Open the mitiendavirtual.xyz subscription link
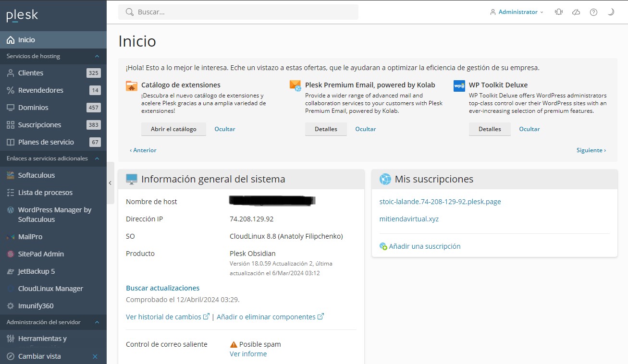This screenshot has width=628, height=364. pos(409,218)
